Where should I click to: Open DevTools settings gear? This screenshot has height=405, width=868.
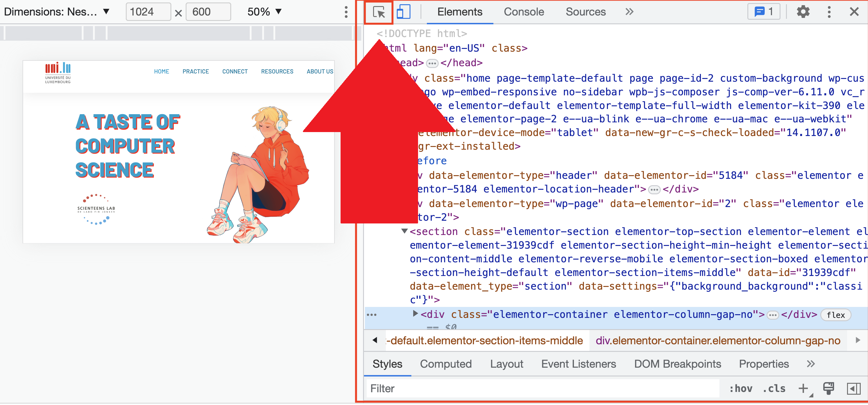coord(803,12)
